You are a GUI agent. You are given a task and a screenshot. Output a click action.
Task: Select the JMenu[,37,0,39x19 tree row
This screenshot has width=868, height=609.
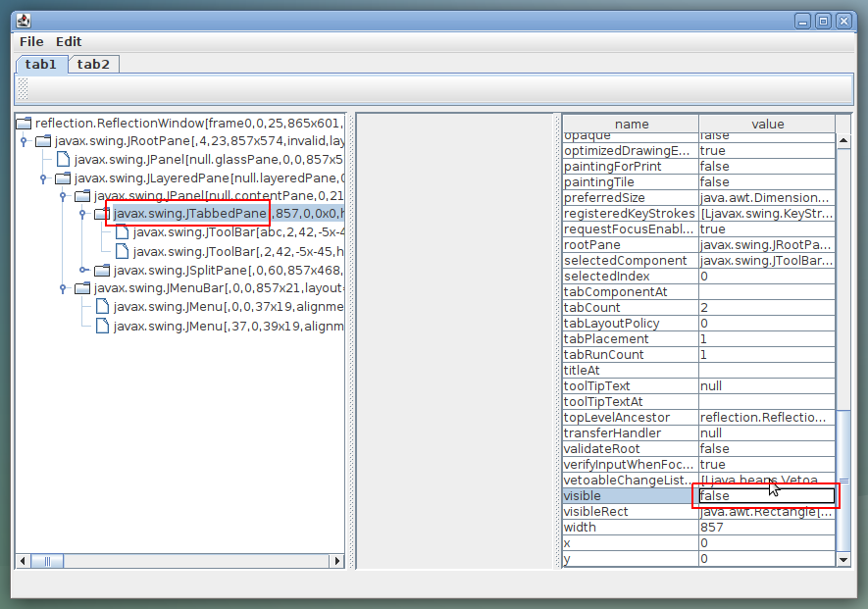(x=229, y=327)
